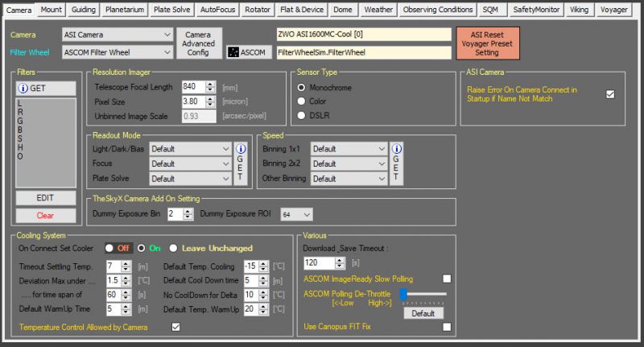Switch to the Plate Solve tab
This screenshot has height=347, width=644.
click(x=171, y=10)
